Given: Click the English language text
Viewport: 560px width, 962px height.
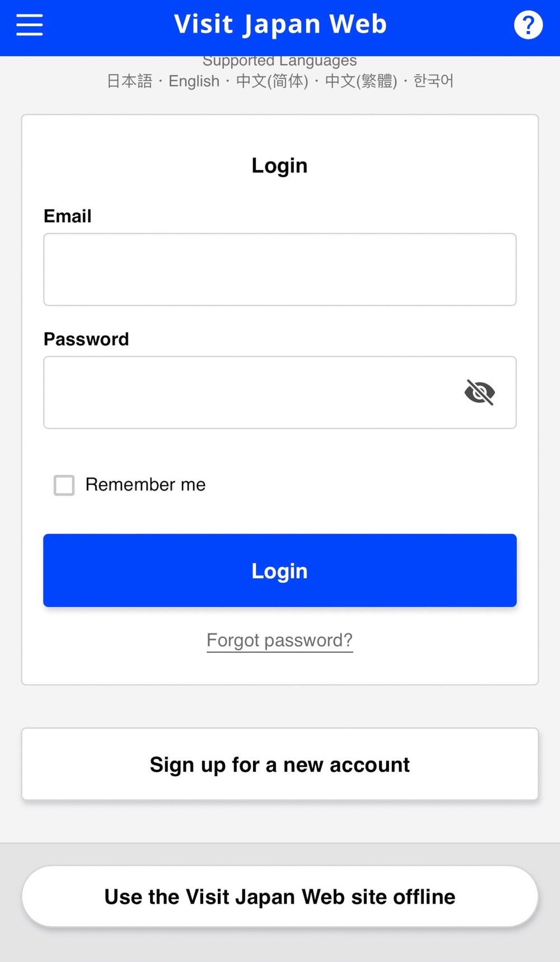Looking at the screenshot, I should point(194,81).
